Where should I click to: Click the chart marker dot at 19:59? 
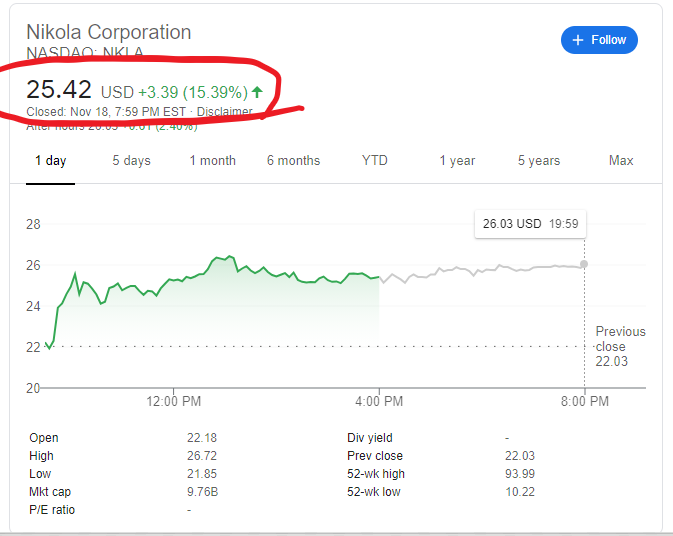point(584,264)
